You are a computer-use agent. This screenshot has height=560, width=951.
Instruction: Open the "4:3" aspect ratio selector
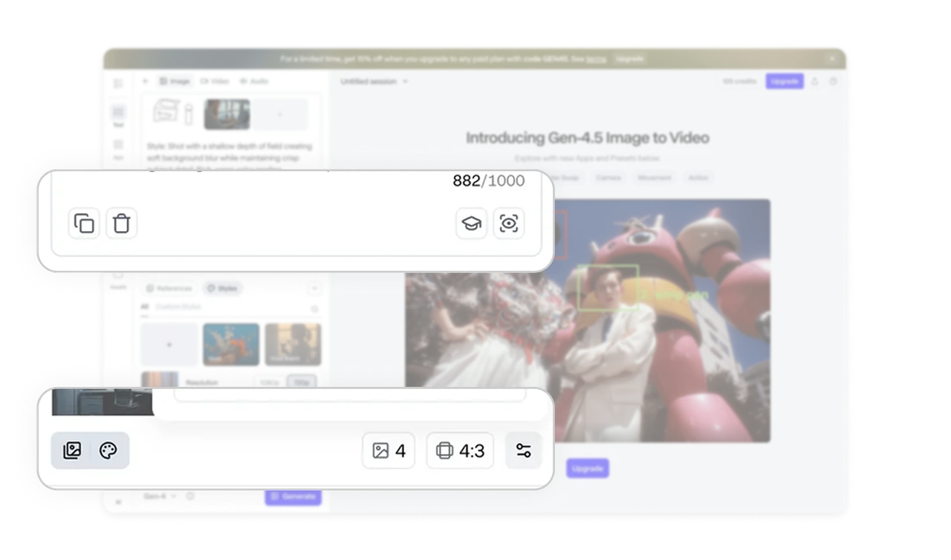click(460, 451)
